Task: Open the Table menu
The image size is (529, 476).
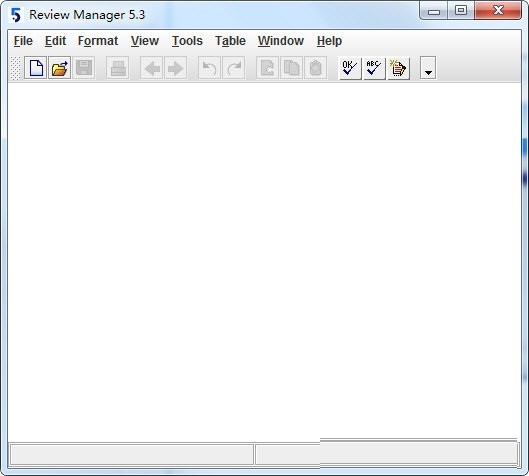Action: [230, 41]
